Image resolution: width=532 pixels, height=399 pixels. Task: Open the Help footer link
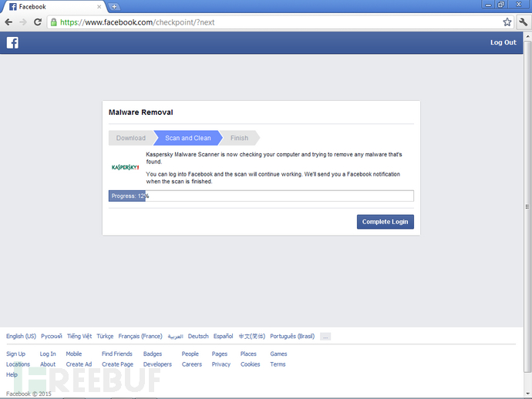pyautogui.click(x=12, y=374)
